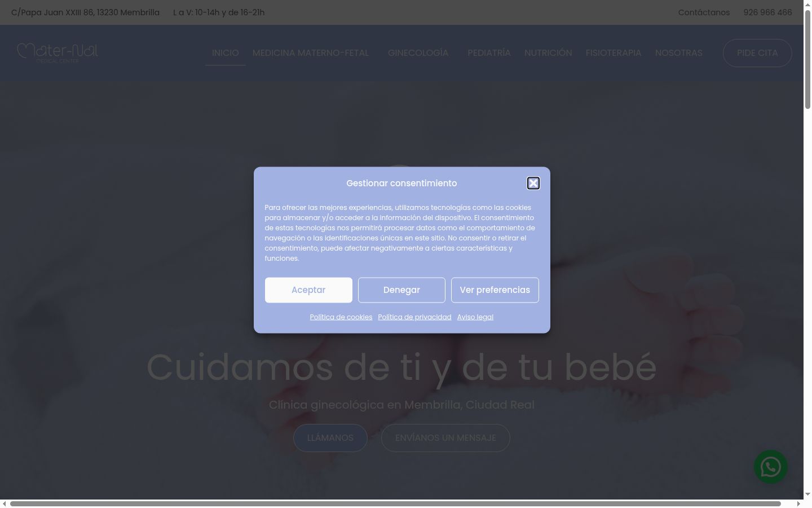Open FISIOTERAPIA menu item
This screenshot has width=812, height=508.
click(614, 53)
